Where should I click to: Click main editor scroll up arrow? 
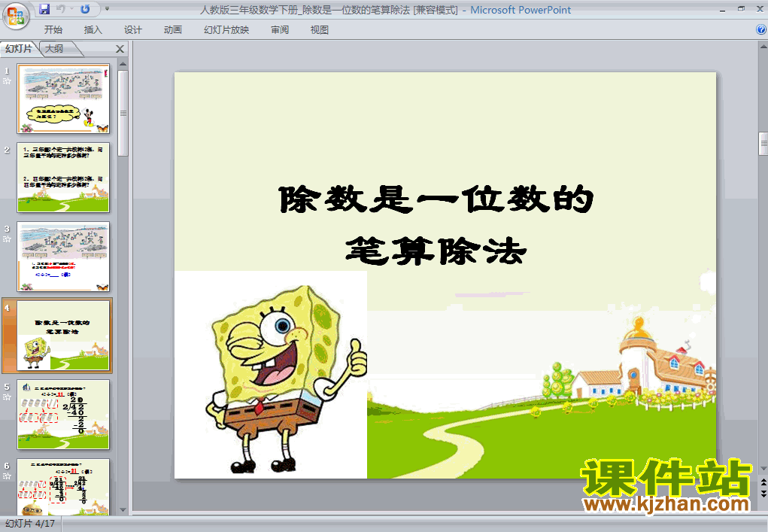coord(763,47)
